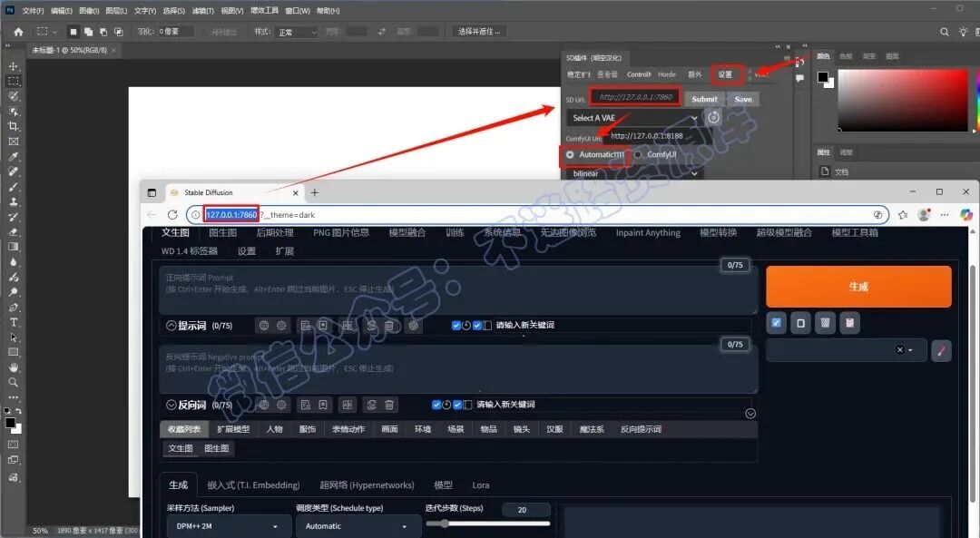
Task: Select the ComfyUI radio button
Action: 638,154
